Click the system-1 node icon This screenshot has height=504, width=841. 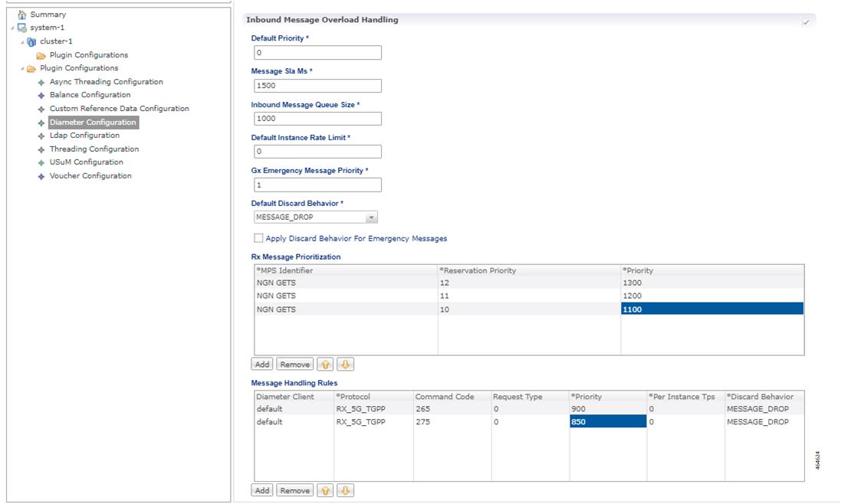22,28
